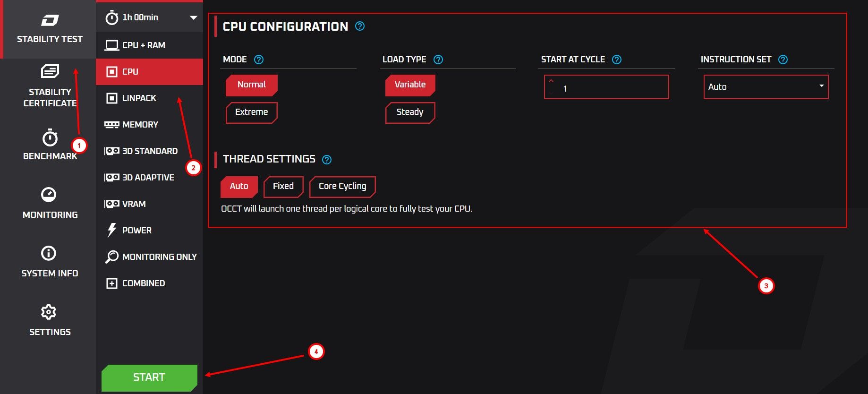Screen dimensions: 868x394
Task: Click the GPU icon next to VRAM
Action: 112,204
